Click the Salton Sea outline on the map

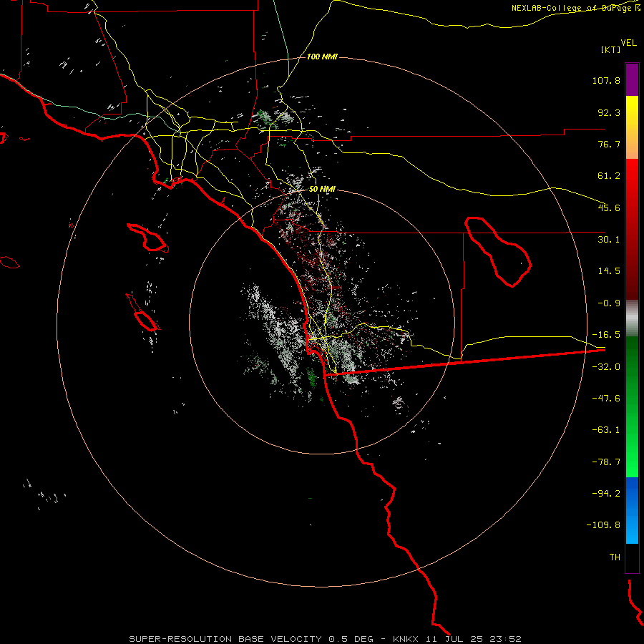tap(498, 251)
